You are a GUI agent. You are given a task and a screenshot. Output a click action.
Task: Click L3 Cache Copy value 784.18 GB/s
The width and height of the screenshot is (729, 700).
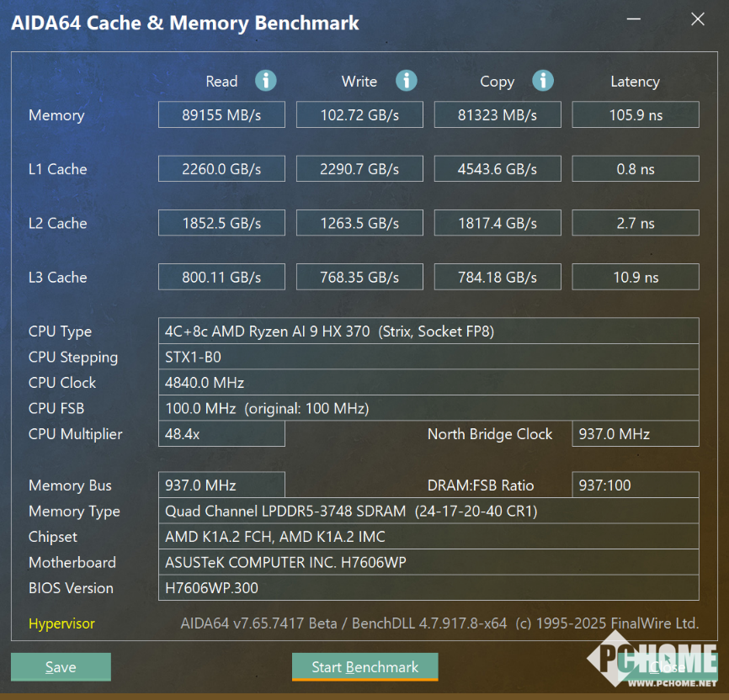point(498,277)
